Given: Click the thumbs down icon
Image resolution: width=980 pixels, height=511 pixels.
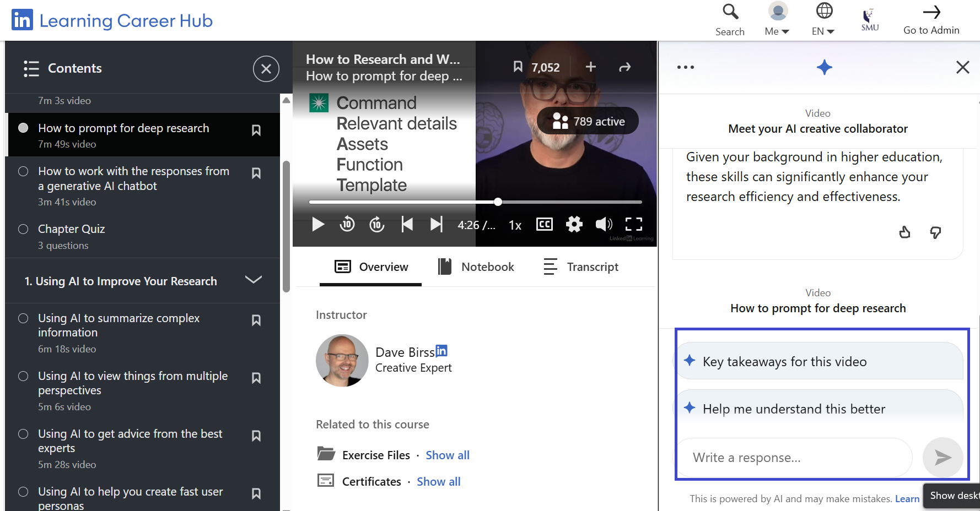Looking at the screenshot, I should pyautogui.click(x=935, y=232).
